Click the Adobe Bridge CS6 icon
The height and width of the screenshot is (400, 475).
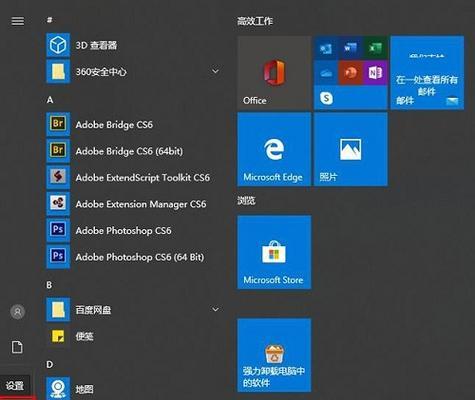[58, 124]
